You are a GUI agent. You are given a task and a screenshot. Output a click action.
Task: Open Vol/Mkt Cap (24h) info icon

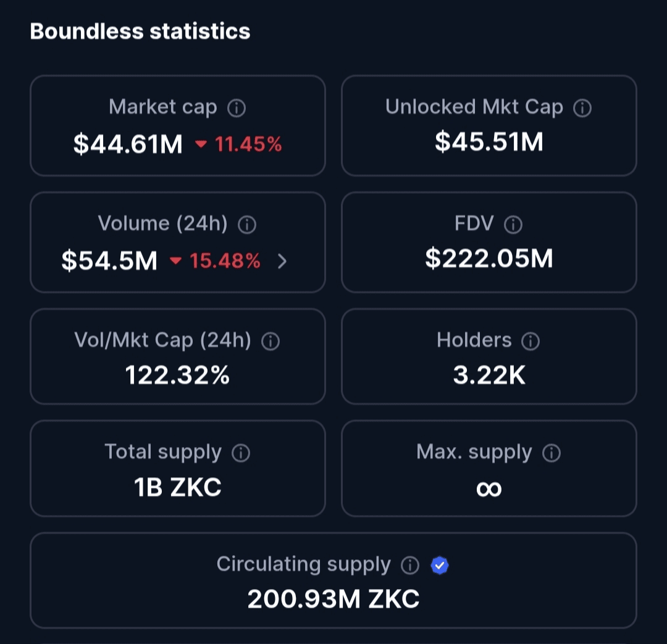tap(270, 341)
